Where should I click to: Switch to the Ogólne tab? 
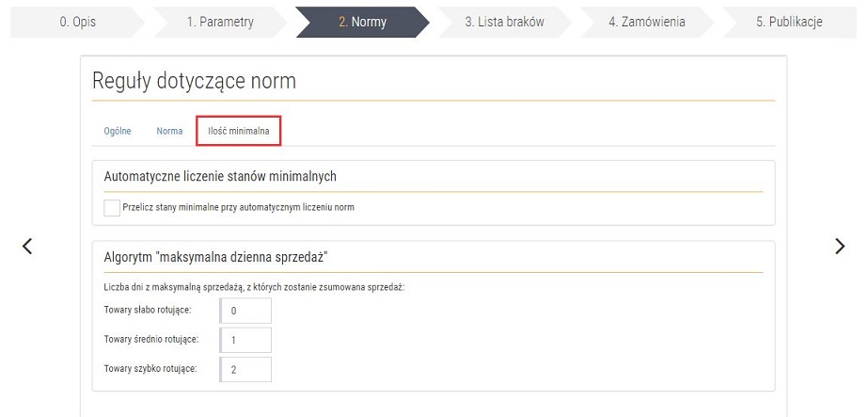(118, 131)
